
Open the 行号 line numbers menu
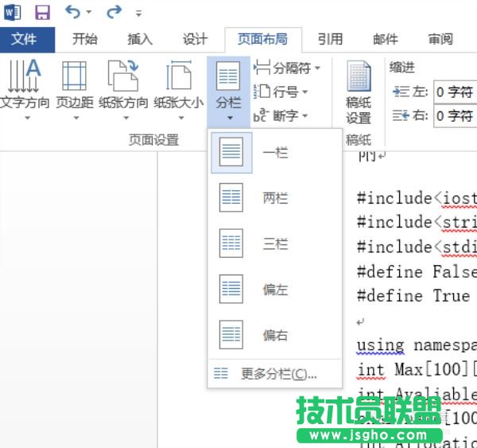[281, 92]
